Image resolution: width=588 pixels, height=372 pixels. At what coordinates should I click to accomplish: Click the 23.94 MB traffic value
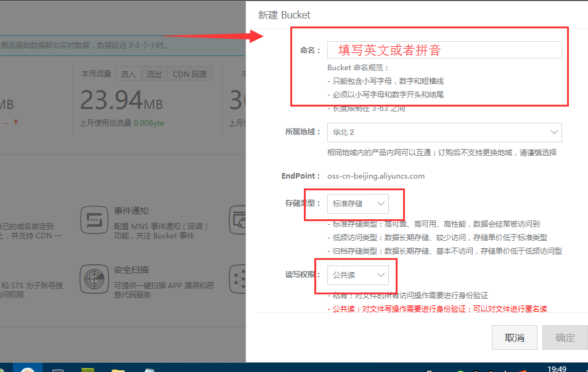click(121, 100)
